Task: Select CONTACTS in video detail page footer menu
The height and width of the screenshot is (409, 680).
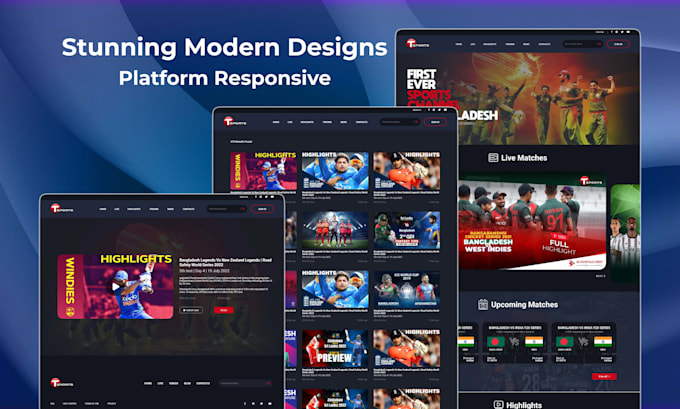Action: pos(203,383)
